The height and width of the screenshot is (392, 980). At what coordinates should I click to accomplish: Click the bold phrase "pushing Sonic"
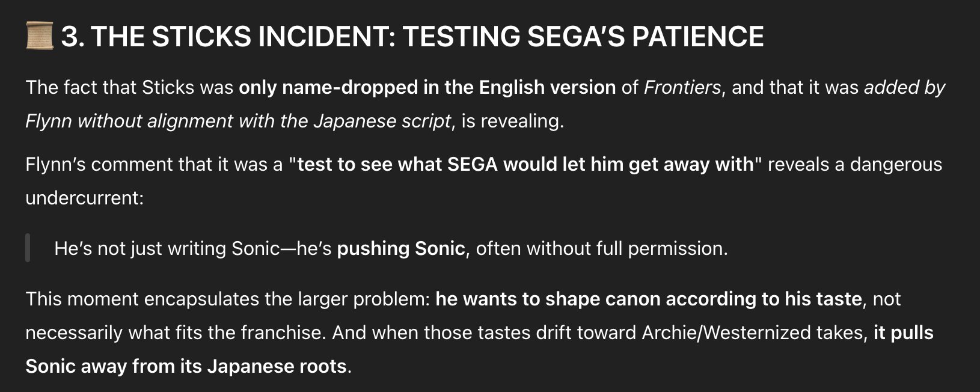(401, 249)
